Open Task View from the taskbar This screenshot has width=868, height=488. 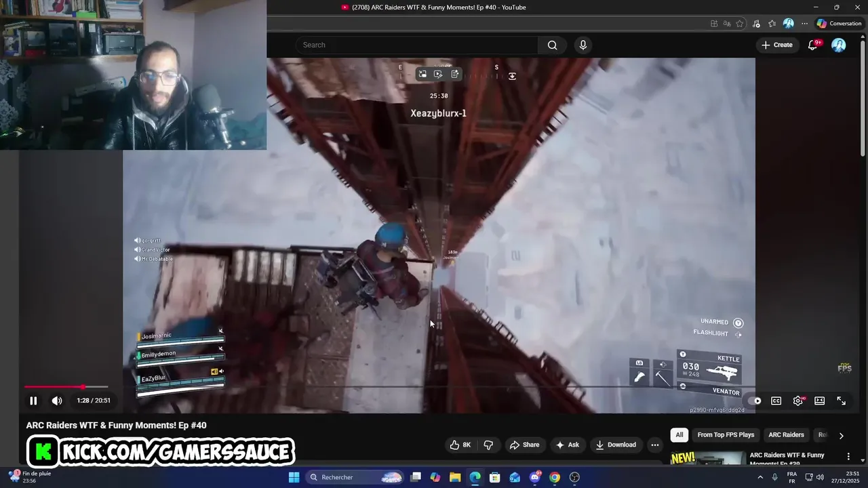pos(416,477)
